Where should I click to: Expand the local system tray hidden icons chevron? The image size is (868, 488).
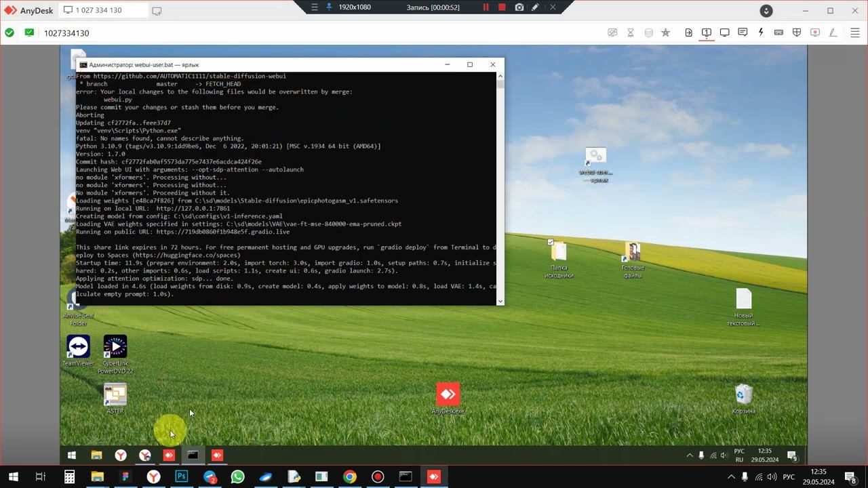731,477
